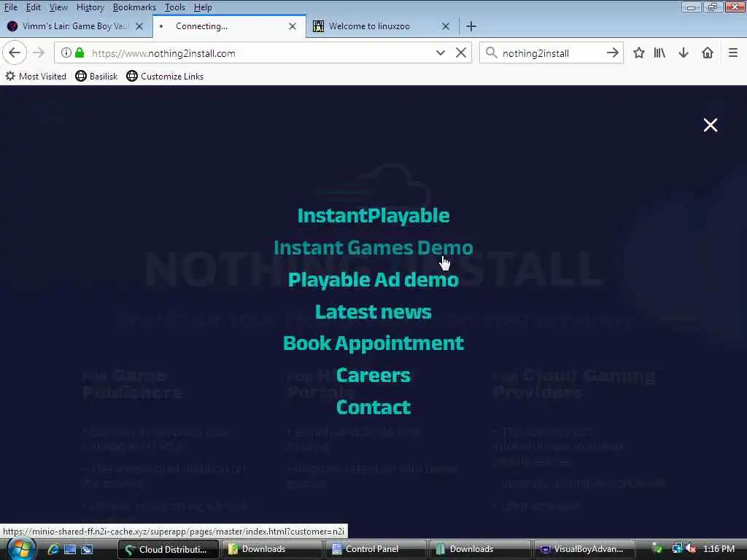The width and height of the screenshot is (747, 560).
Task: Open the hamburger application menu
Action: tap(733, 52)
